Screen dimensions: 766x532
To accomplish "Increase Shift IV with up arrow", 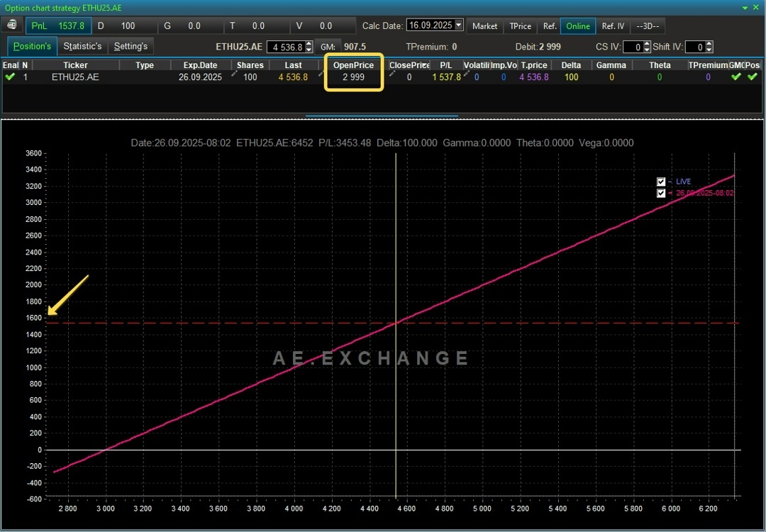I will click(709, 45).
